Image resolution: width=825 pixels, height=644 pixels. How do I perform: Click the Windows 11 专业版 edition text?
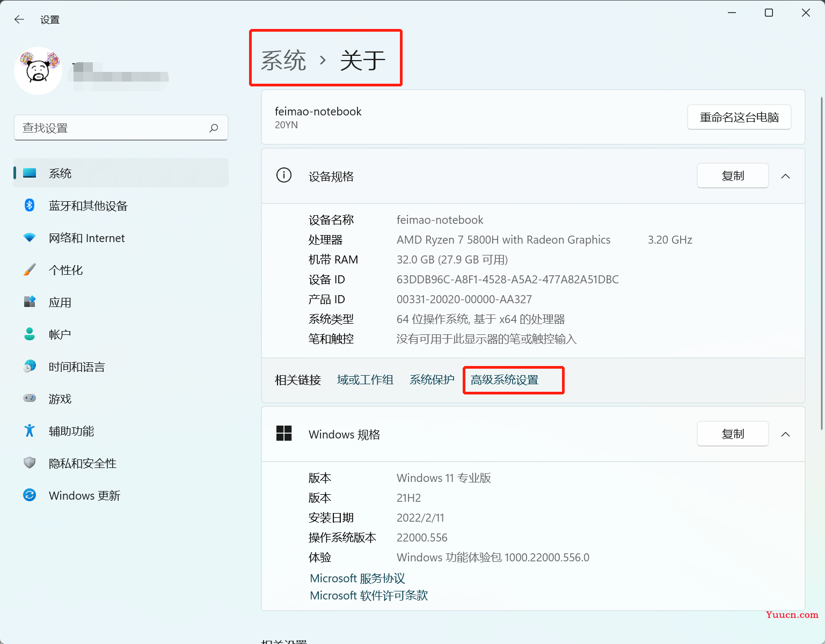pyautogui.click(x=444, y=478)
